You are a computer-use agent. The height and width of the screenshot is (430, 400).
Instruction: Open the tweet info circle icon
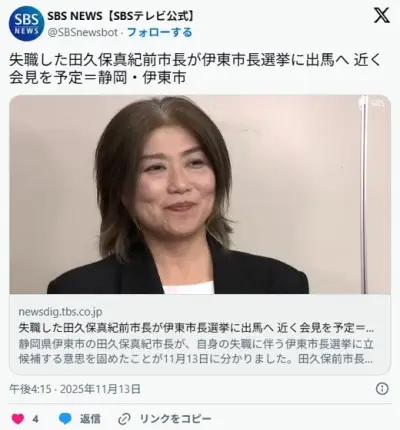click(x=382, y=389)
